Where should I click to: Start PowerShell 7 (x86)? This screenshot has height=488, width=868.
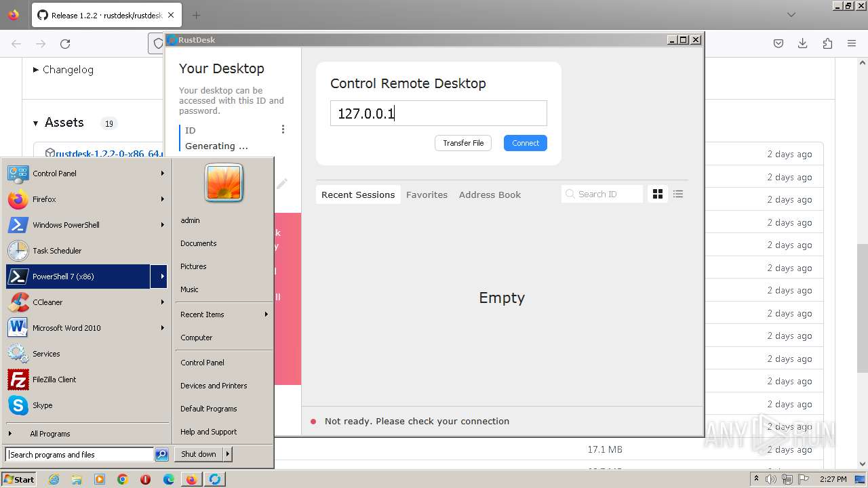pyautogui.click(x=78, y=277)
